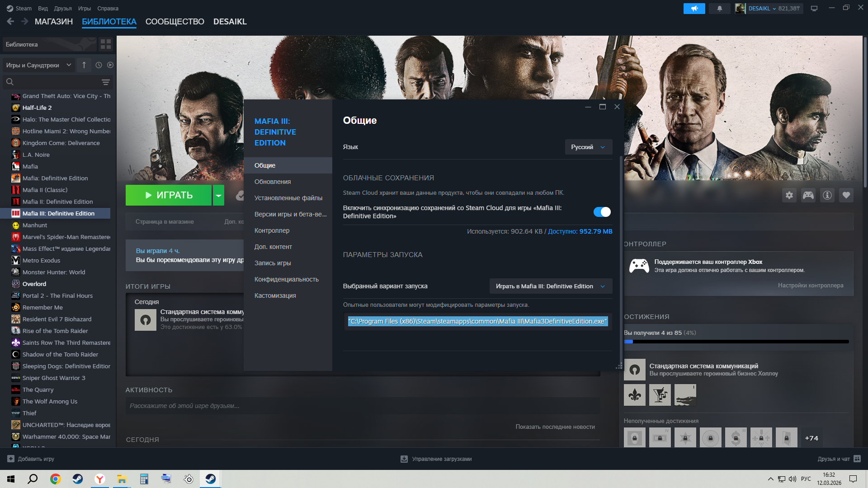This screenshot has height=488, width=868.
Task: Open the Calculator from the taskbar
Action: click(144, 479)
